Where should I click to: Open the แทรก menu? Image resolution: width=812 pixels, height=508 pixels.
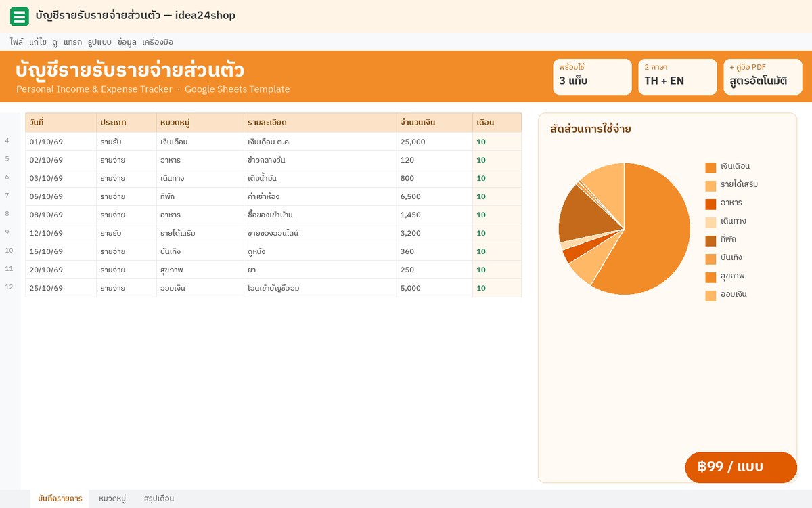click(72, 42)
